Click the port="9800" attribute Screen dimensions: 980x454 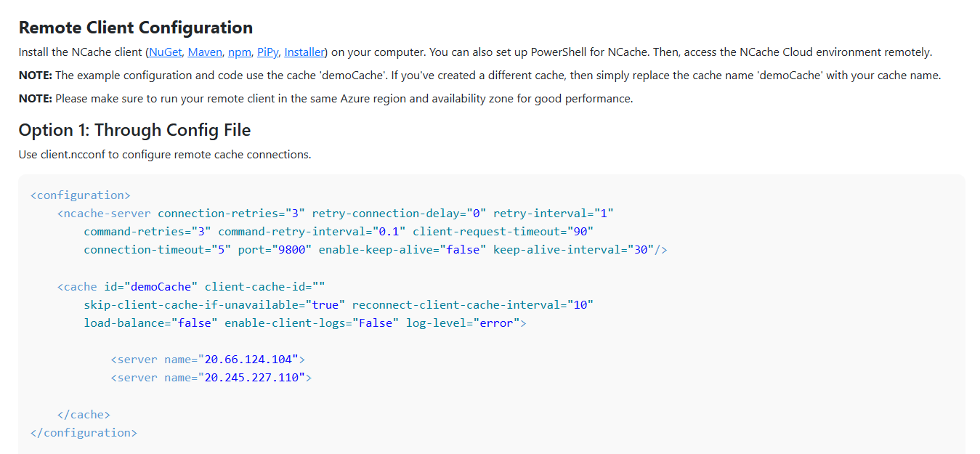[x=275, y=249]
